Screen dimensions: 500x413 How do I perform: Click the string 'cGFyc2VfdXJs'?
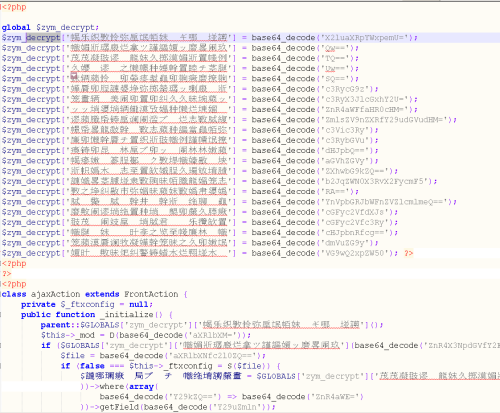[355, 212]
